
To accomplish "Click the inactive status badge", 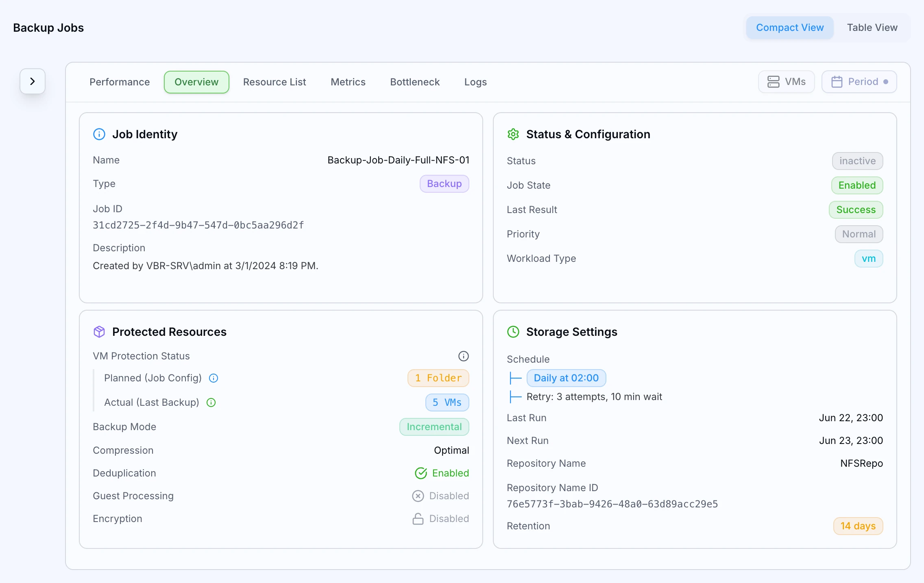I will (857, 161).
